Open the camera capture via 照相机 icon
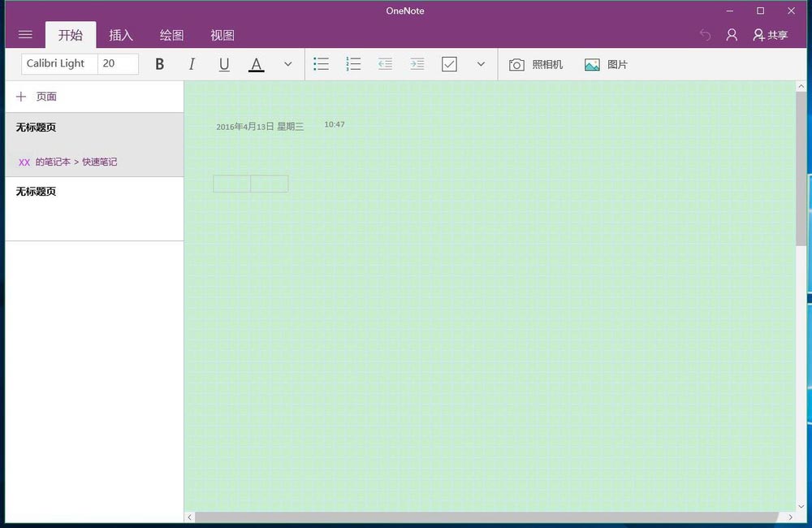Viewport: 812px width, 528px height. pyautogui.click(x=536, y=63)
